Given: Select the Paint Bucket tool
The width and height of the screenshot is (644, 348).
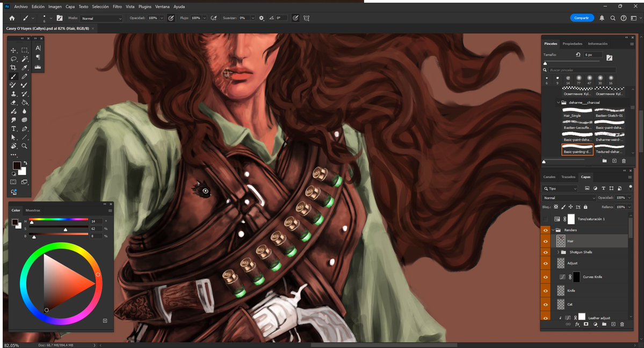Looking at the screenshot, I should click(x=24, y=102).
